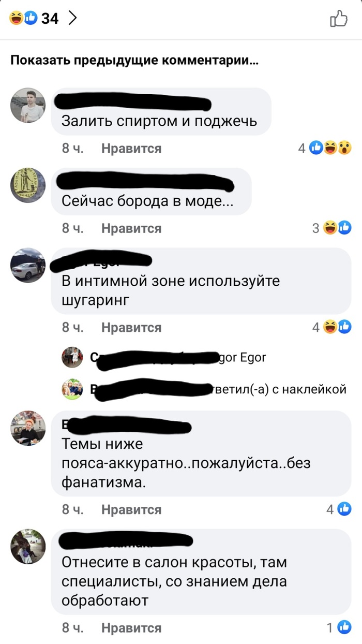Open the coin avatar of beard comment author
The width and height of the screenshot is (362, 644).
point(28,185)
